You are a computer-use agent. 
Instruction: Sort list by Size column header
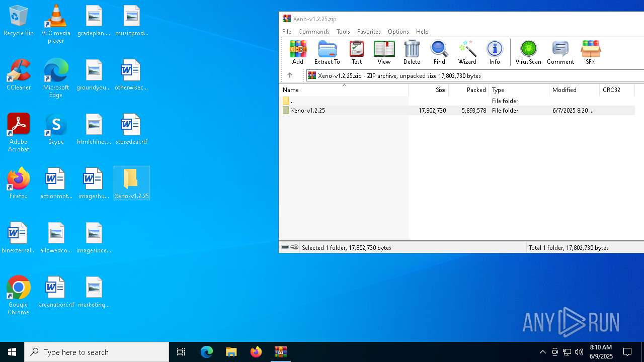tap(428, 90)
